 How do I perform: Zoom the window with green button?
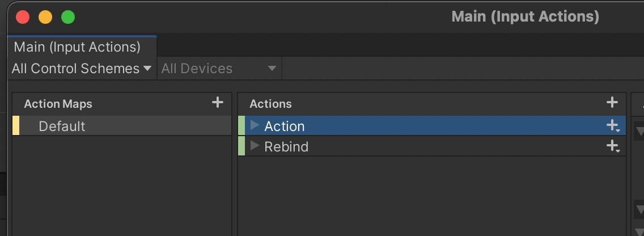pos(68,17)
